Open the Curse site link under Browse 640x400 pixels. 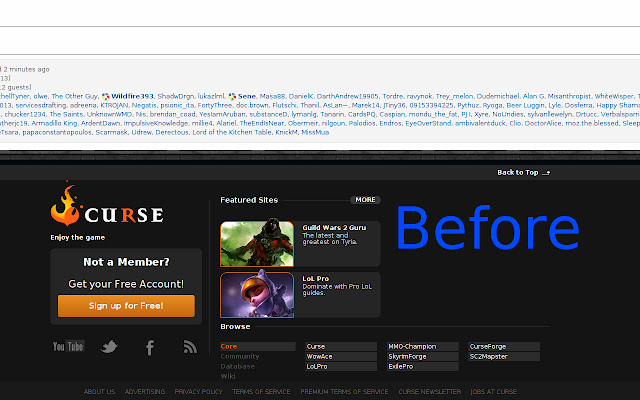click(341, 347)
